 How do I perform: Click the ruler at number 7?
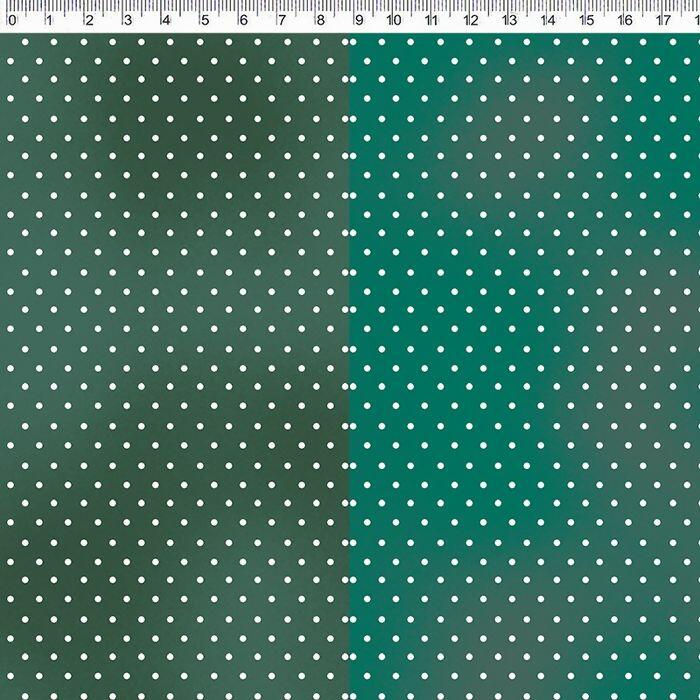coord(281,19)
